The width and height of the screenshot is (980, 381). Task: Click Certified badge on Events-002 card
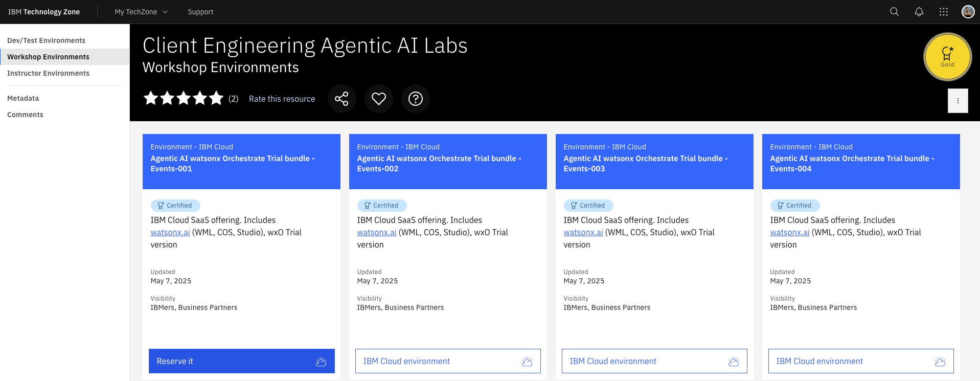[382, 206]
